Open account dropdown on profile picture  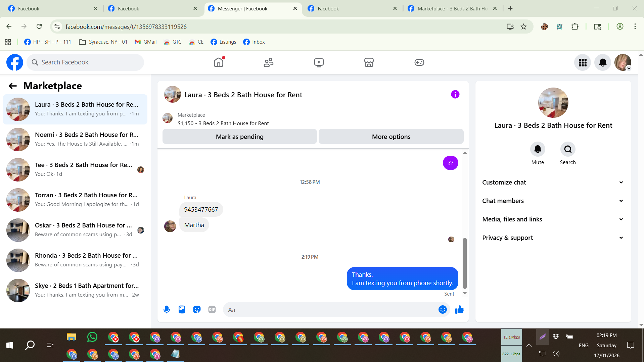623,62
